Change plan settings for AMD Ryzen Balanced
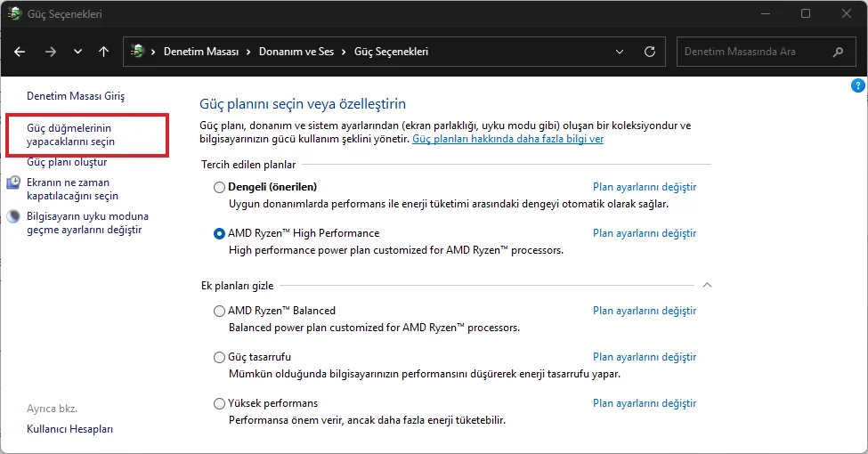 click(x=645, y=312)
